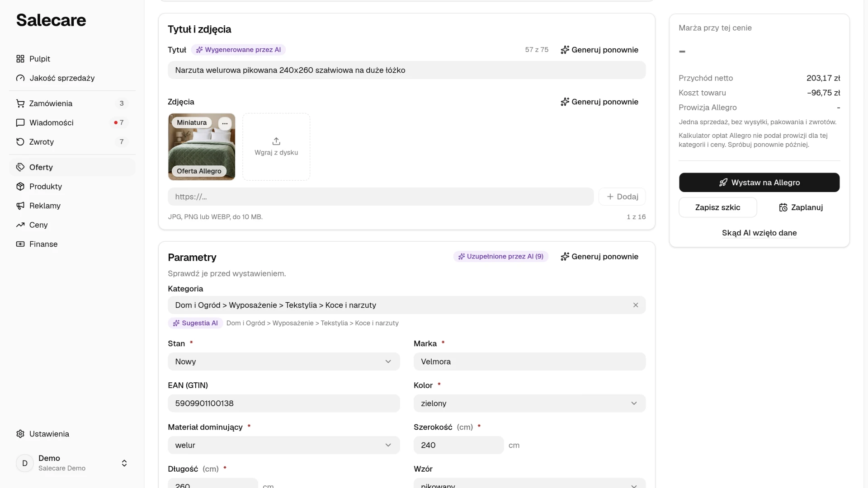Click the Zaplanuj calendar icon
The height and width of the screenshot is (488, 868).
[783, 207]
